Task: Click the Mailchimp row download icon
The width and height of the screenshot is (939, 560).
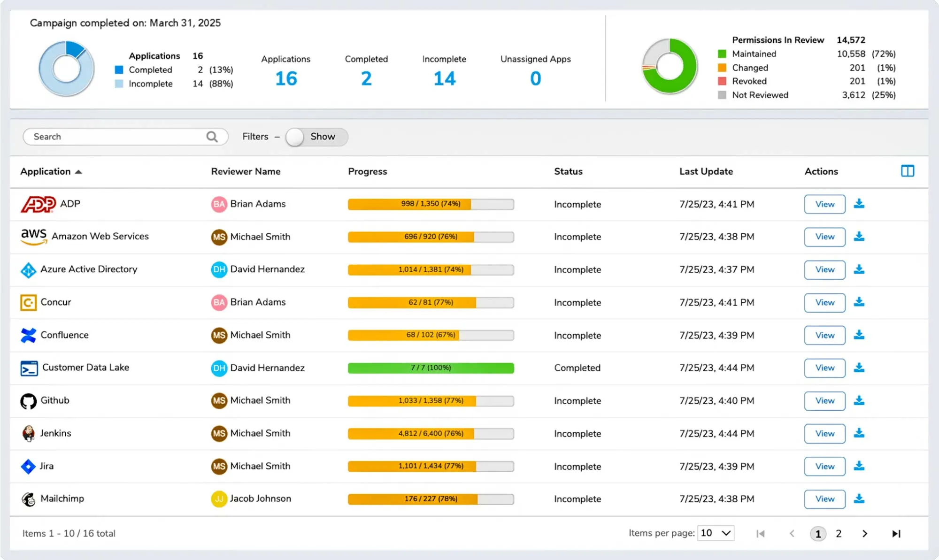Action: 859,499
